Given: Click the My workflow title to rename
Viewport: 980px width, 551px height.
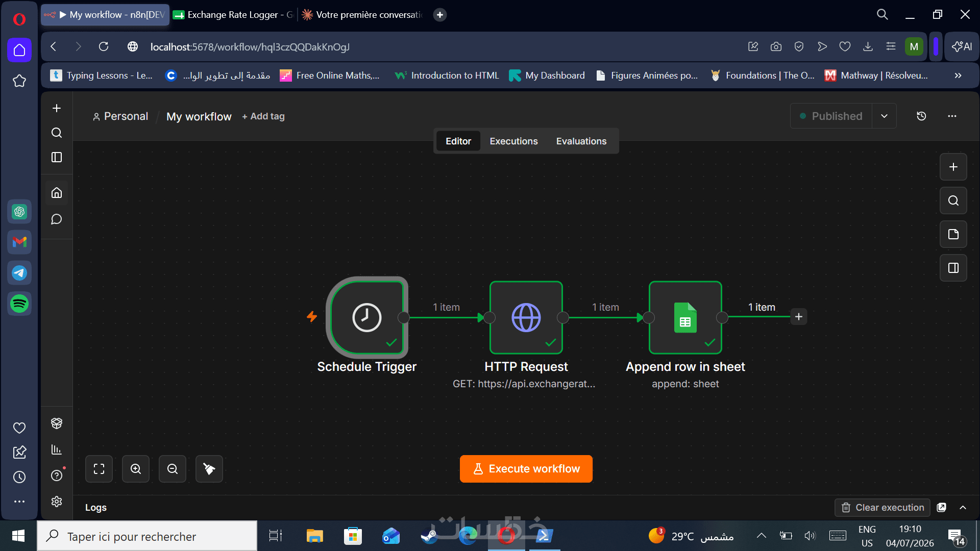Looking at the screenshot, I should [x=199, y=116].
